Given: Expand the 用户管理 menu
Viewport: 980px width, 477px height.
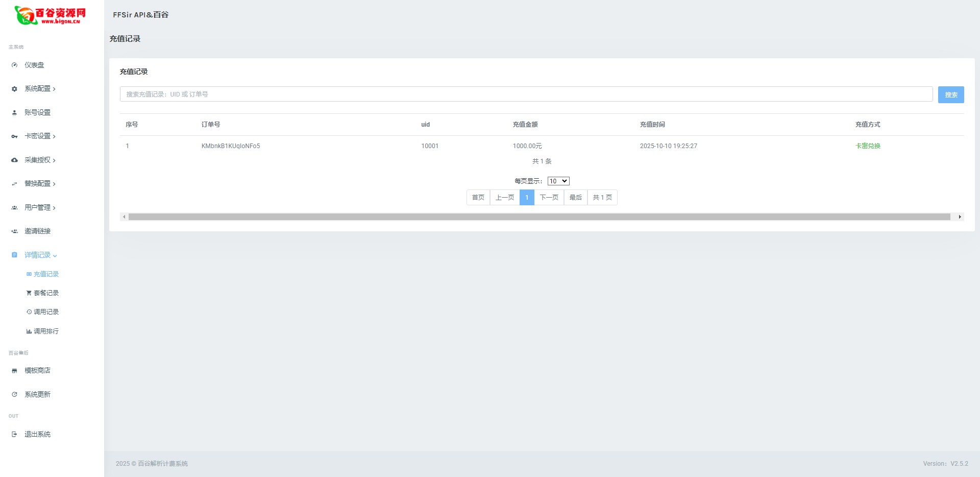Looking at the screenshot, I should tap(40, 208).
